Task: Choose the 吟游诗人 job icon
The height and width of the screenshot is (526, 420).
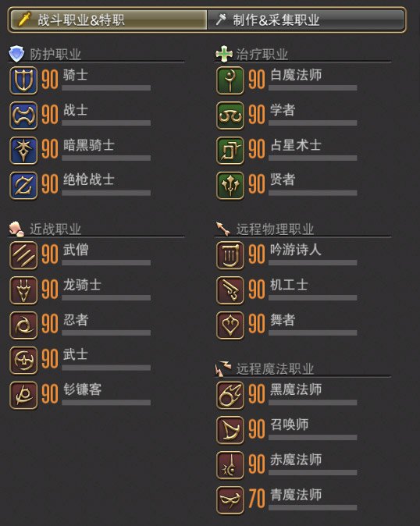Action: 230,256
